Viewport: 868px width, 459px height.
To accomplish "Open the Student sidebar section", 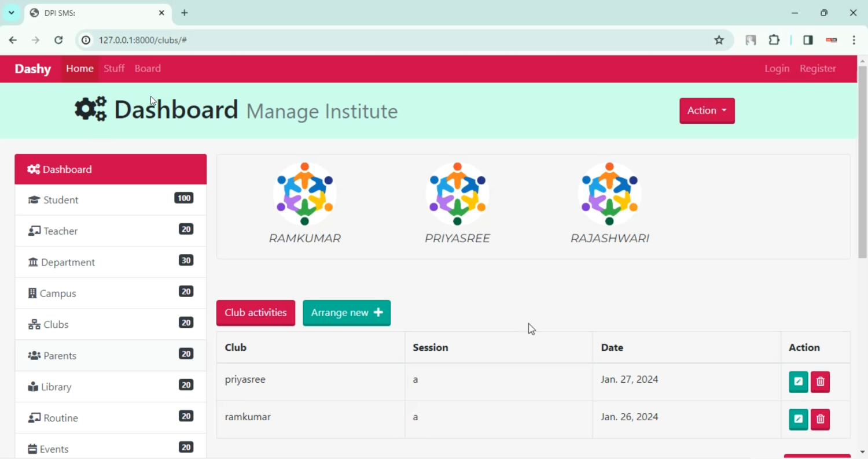I will pyautogui.click(x=111, y=200).
